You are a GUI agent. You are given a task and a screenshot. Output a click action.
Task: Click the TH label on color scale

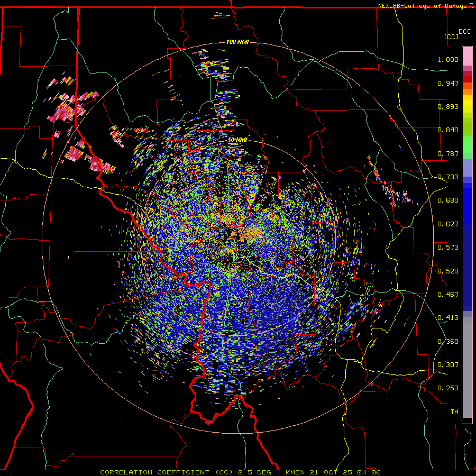pos(454,412)
